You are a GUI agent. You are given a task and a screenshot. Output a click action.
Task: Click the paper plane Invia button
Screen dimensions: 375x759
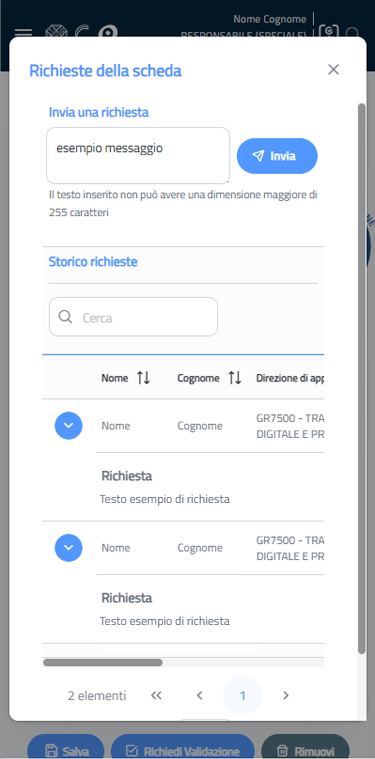tap(277, 156)
